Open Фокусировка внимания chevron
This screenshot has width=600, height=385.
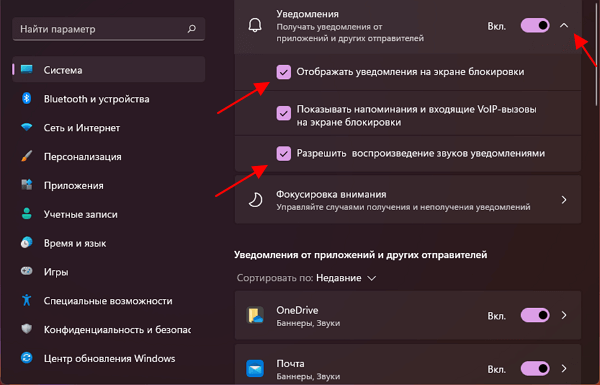pyautogui.click(x=564, y=200)
